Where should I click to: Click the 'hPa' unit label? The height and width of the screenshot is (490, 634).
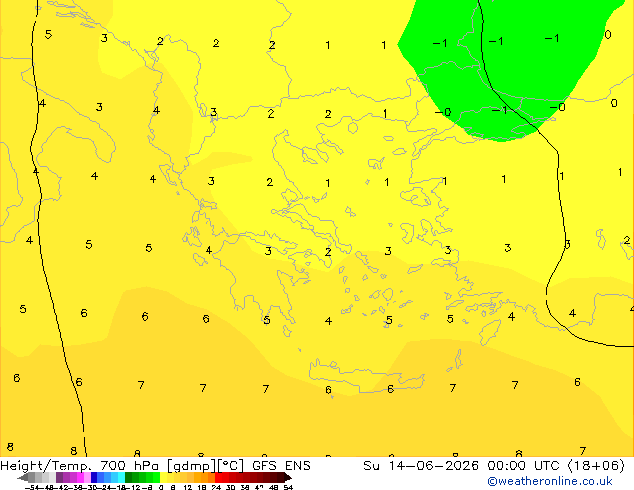click(146, 466)
